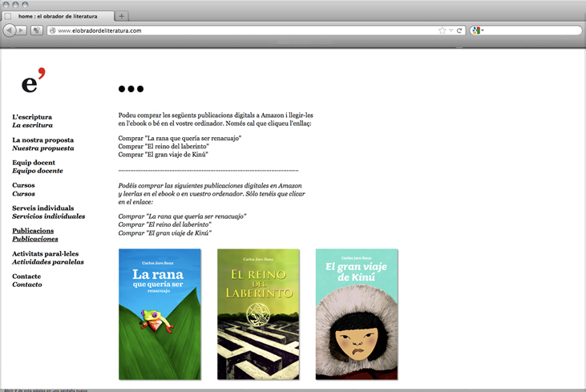Screen dimensions: 586x392
Task: Click italic link Comprar "El reino del laberinto"
Action: click(165, 224)
